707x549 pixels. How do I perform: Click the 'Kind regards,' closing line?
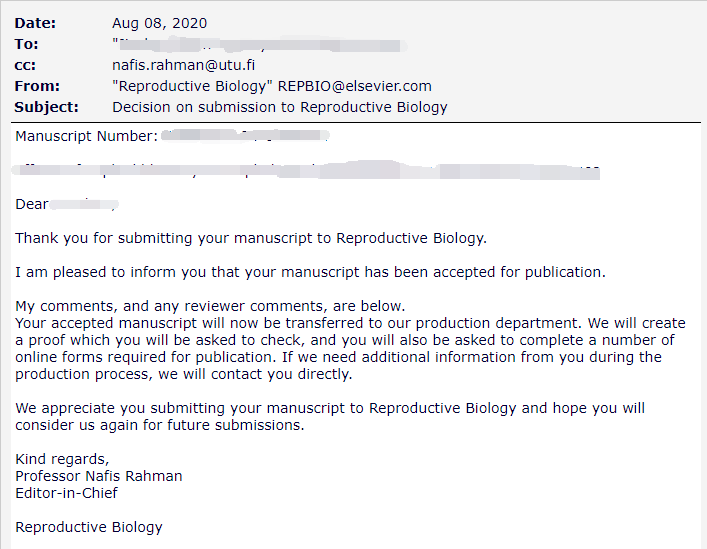pyautogui.click(x=62, y=459)
